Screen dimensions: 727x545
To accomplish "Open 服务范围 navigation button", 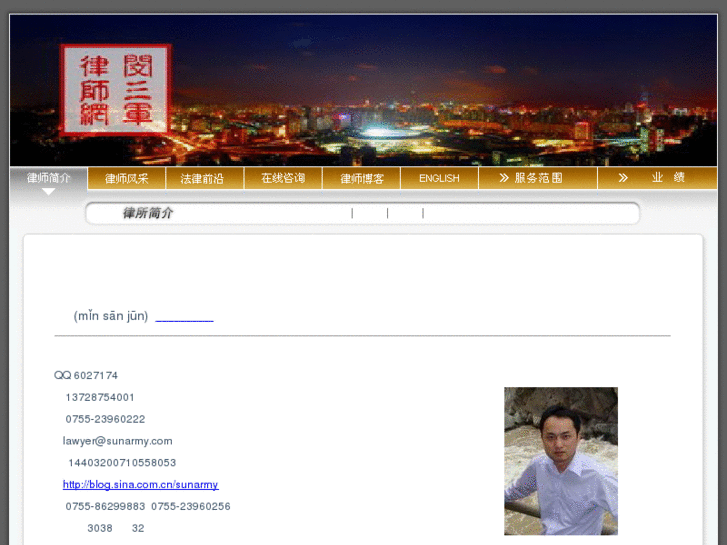I will [538, 178].
